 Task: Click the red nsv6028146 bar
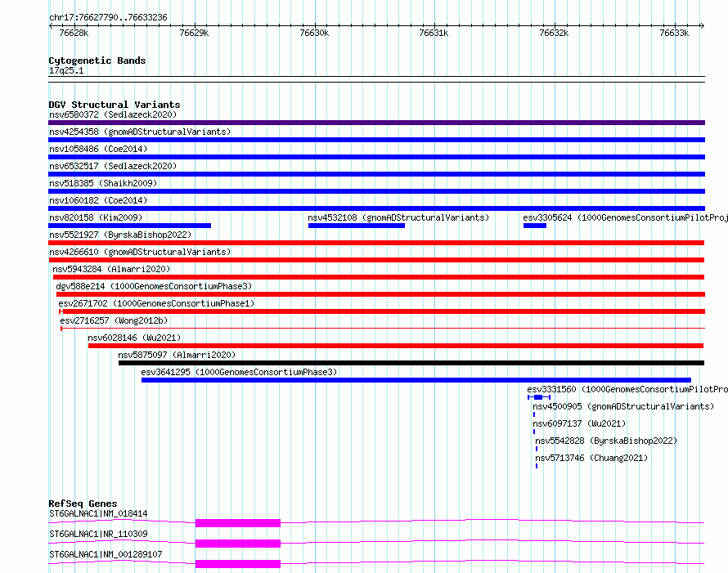click(396, 346)
